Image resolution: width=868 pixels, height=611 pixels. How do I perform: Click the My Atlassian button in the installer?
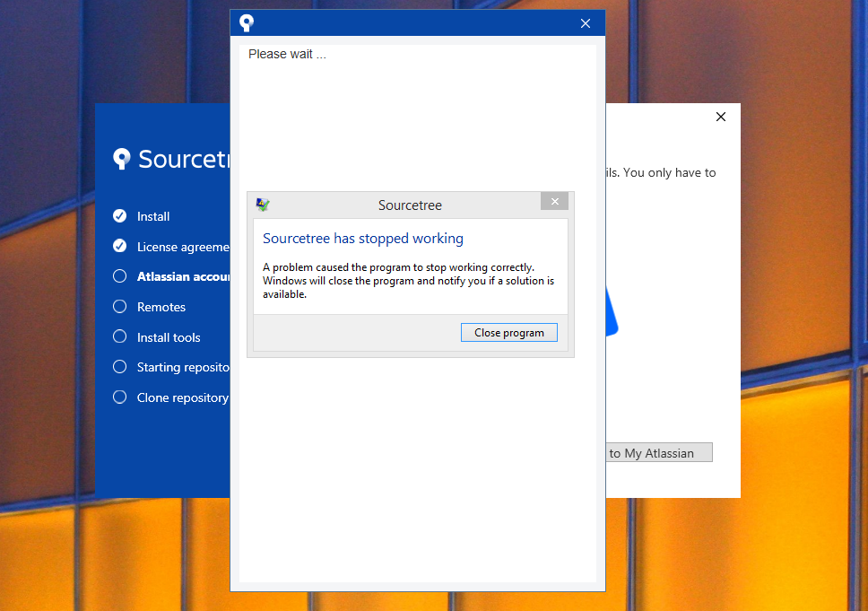pos(659,452)
